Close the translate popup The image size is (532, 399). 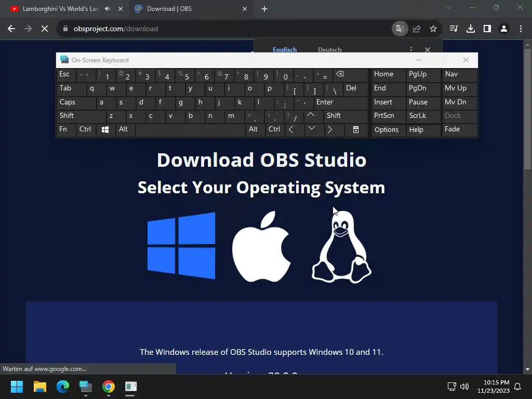[428, 49]
